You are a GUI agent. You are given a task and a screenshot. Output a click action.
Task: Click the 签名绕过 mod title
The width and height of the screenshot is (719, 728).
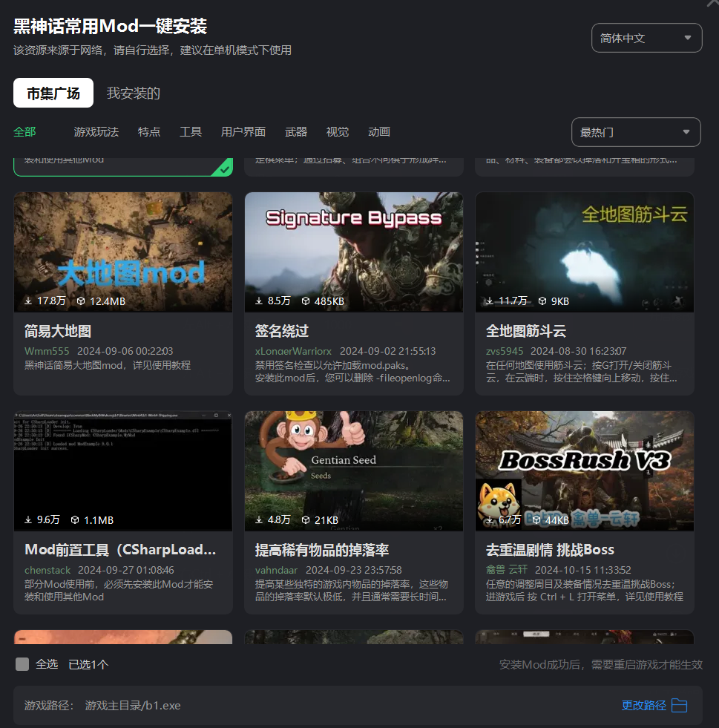[x=282, y=331]
